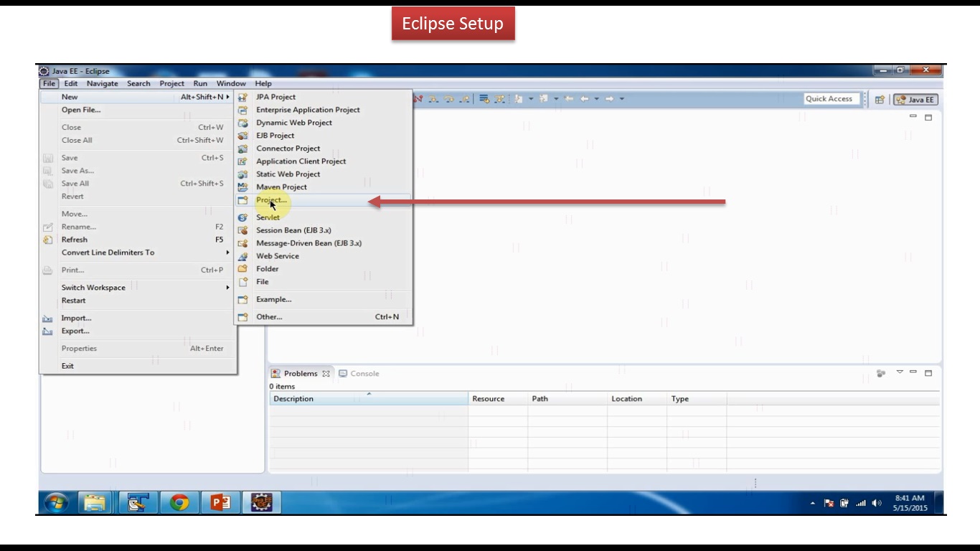Switch to the Console tab

pyautogui.click(x=359, y=374)
